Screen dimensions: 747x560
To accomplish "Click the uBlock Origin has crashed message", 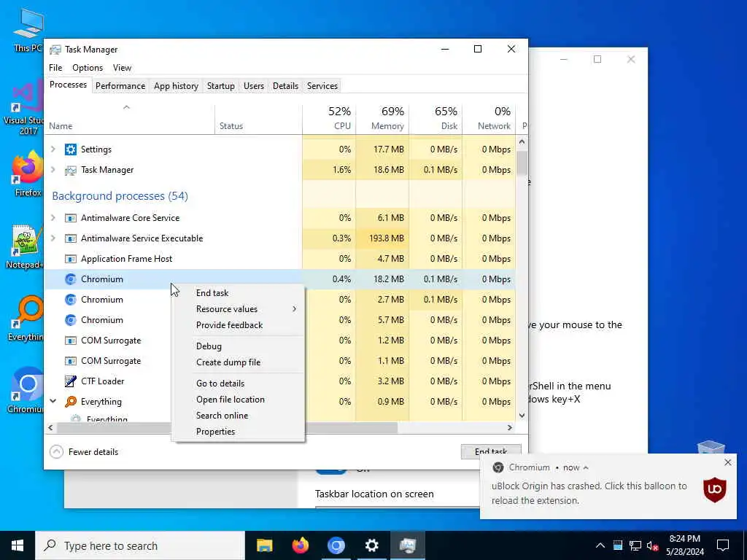I will tap(589, 494).
